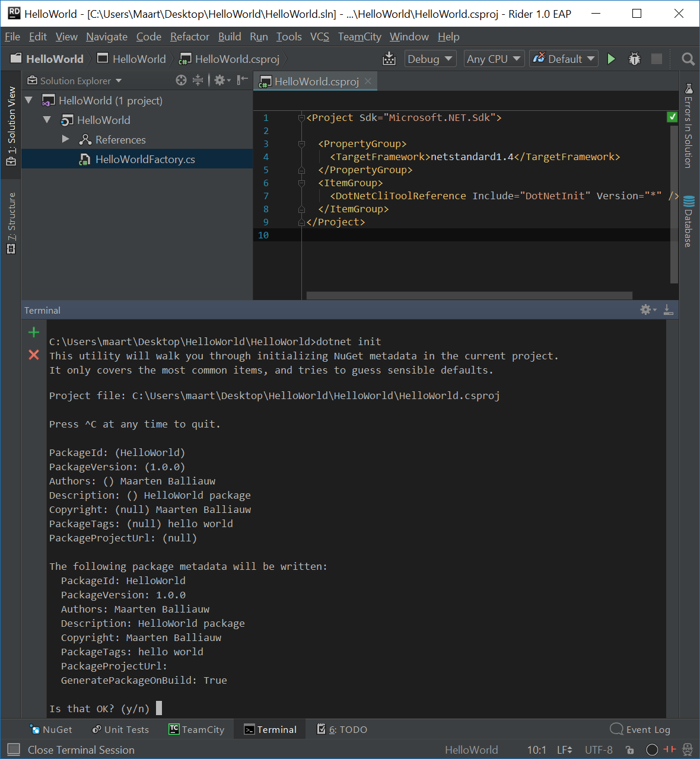Click the Build Solution toolbar icon
700x759 pixels.
[x=389, y=59]
